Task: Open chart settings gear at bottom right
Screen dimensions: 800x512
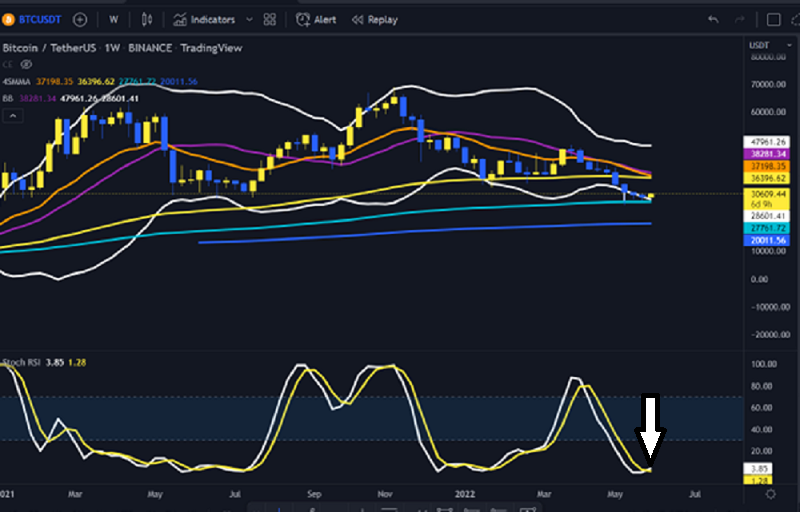Action: coord(770,494)
